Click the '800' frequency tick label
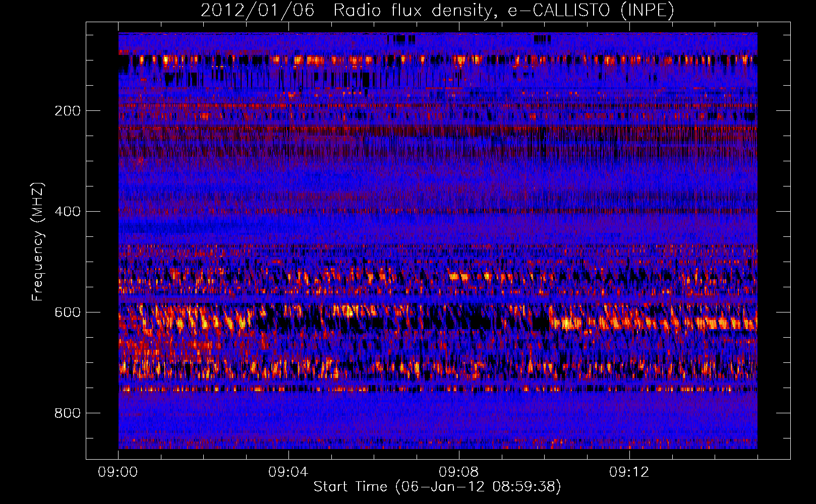The image size is (816, 504). [68, 413]
